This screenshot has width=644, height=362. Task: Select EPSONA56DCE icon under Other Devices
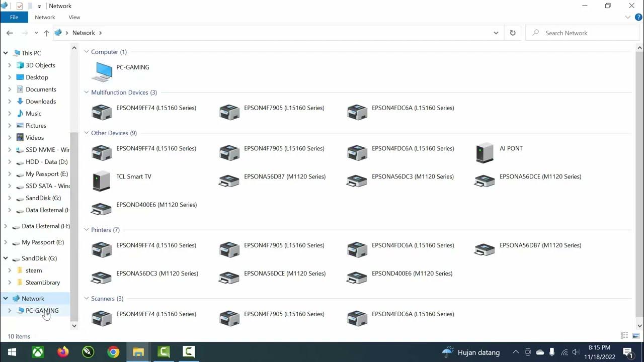point(485,180)
